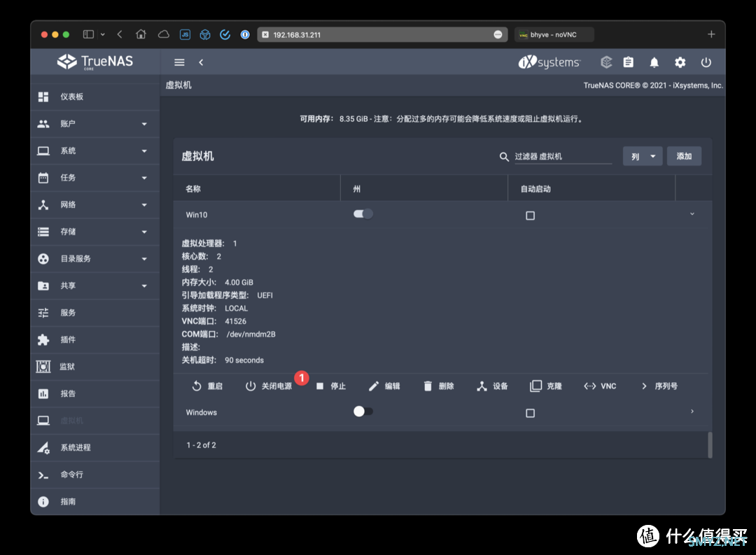Click the power icon in header
Image resolution: width=756 pixels, height=555 pixels.
click(x=706, y=62)
